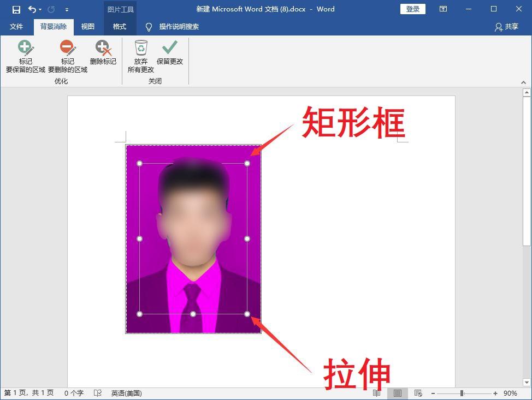Switch to Web Layout view icon
Image resolution: width=532 pixels, height=400 pixels.
[x=418, y=393]
